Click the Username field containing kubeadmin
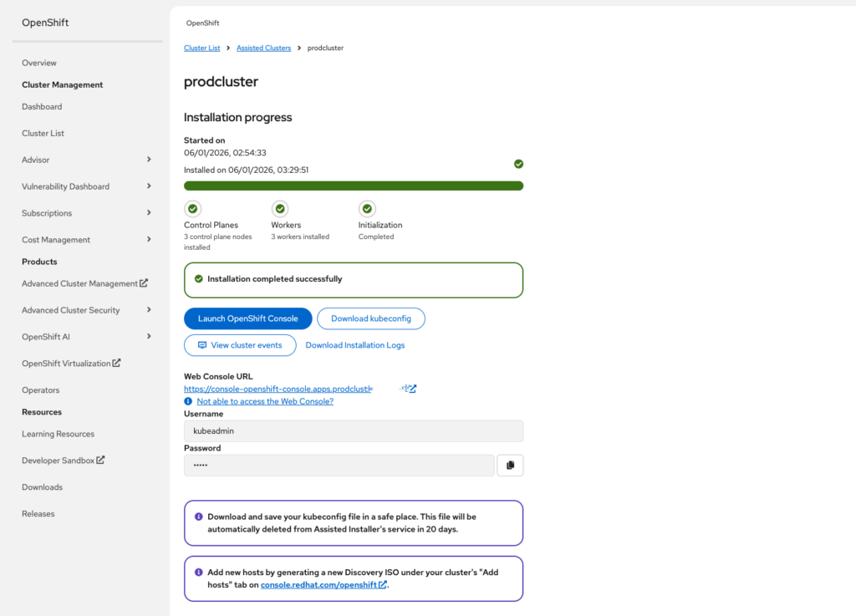 pos(353,431)
